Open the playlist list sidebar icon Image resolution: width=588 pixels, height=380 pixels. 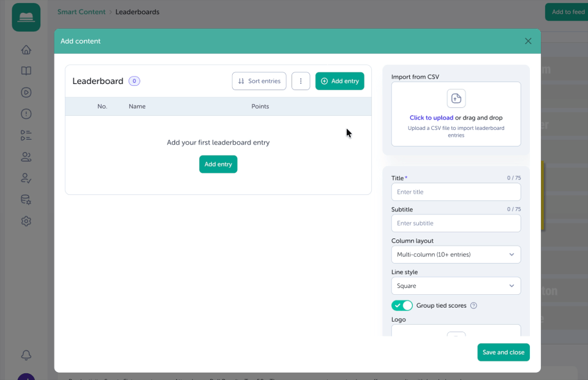[x=26, y=135]
